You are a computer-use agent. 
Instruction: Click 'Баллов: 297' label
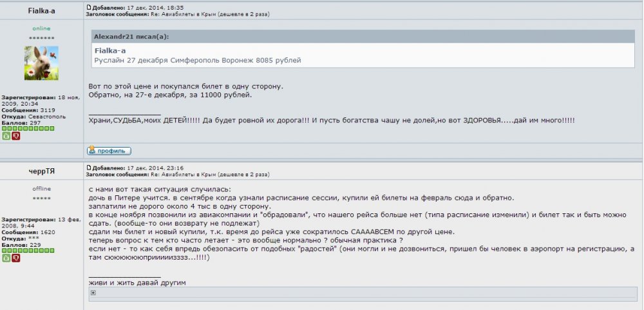pyautogui.click(x=21, y=123)
